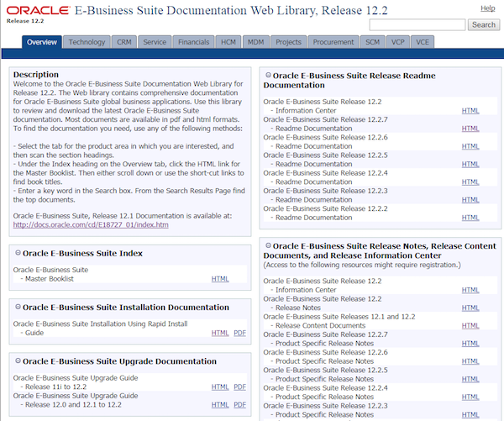Open the VCP tab
Screen dimensions: 504x421
tap(398, 42)
